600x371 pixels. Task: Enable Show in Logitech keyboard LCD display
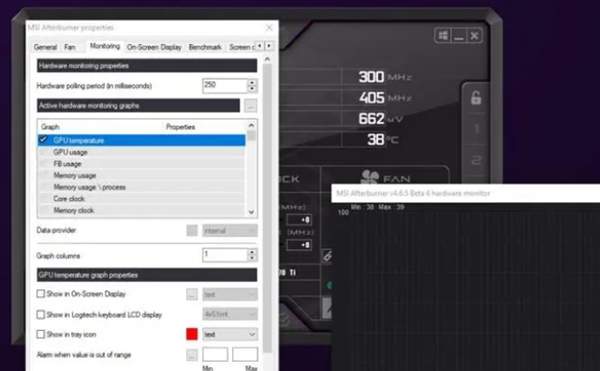41,314
